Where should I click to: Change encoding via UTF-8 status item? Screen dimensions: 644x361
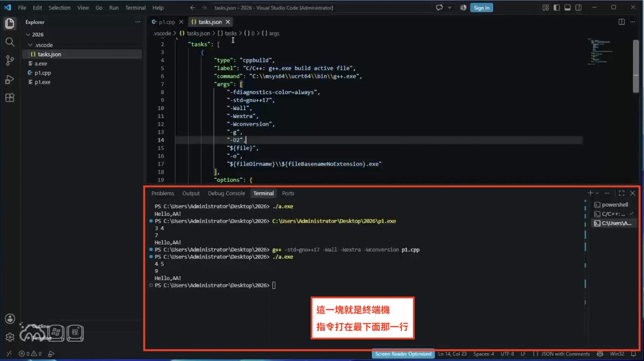(507, 354)
